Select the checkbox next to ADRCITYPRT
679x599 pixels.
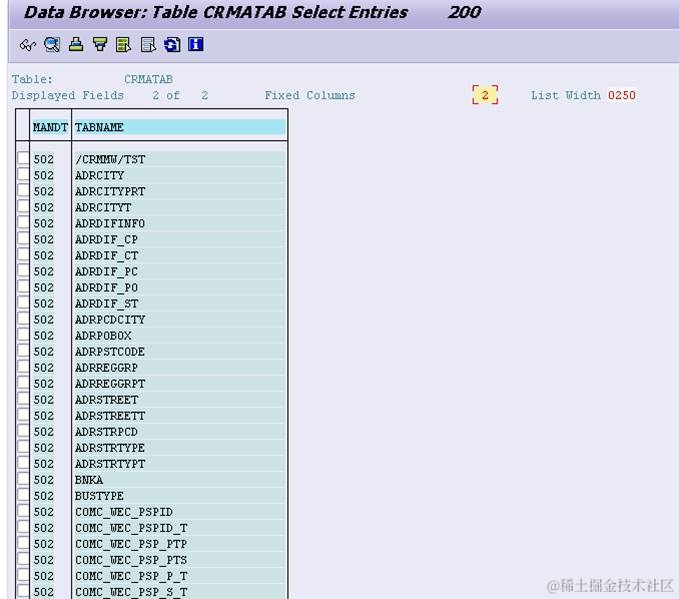[23, 190]
